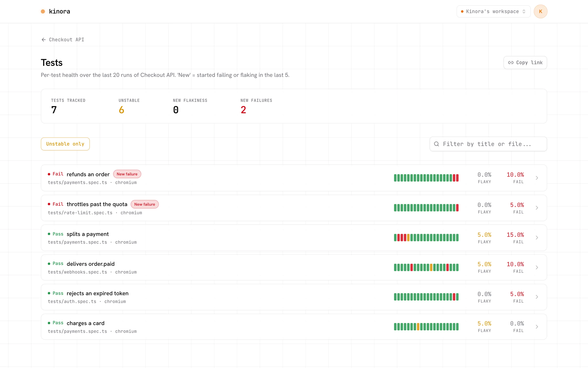Open the rejects an expired token test

[x=294, y=297]
